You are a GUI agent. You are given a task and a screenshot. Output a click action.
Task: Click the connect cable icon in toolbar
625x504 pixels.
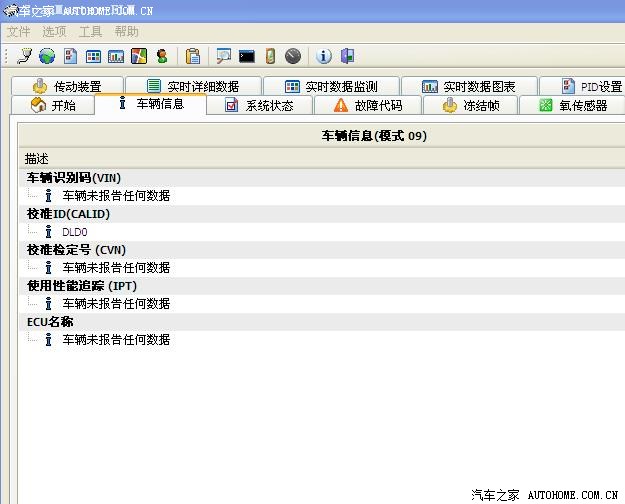25,56
